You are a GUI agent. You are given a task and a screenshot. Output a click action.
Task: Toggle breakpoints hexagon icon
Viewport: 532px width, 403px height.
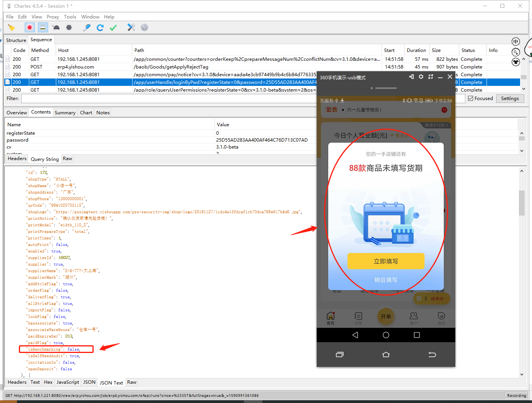tap(69, 27)
